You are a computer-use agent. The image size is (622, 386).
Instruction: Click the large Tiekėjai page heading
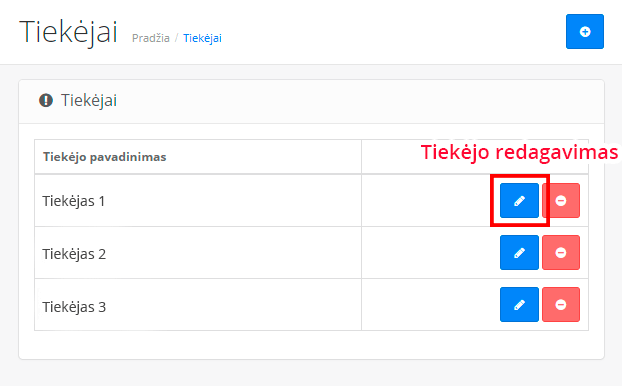click(68, 32)
